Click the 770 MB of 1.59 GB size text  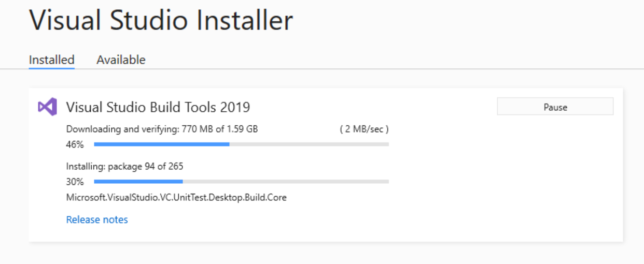(220, 129)
